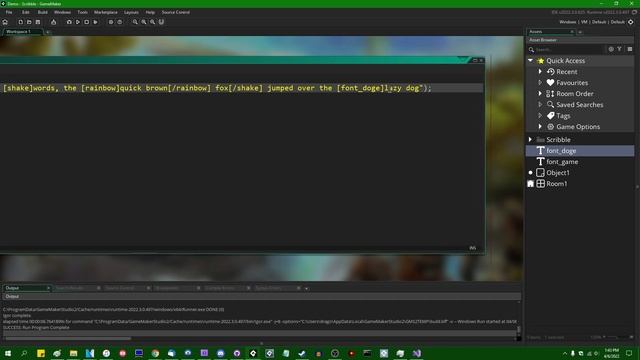The image size is (640, 360).
Task: Open the taskbar search icon
Action: pyautogui.click(x=24, y=353)
